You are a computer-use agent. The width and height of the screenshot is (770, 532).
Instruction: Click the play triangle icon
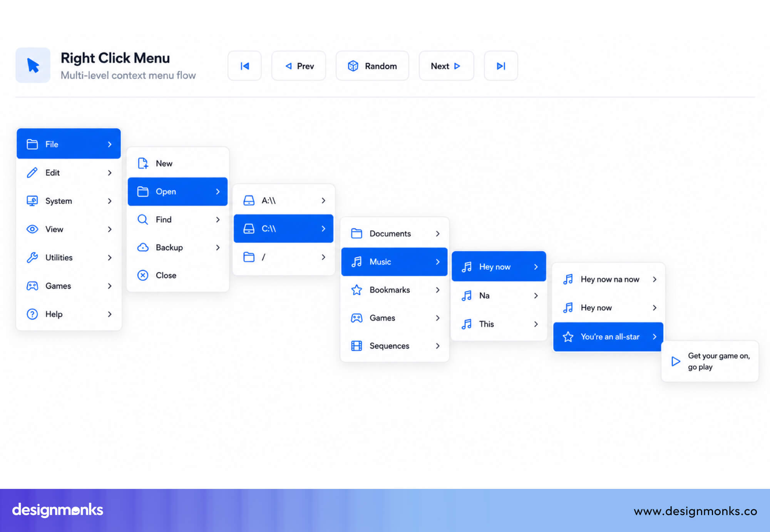coord(676,361)
